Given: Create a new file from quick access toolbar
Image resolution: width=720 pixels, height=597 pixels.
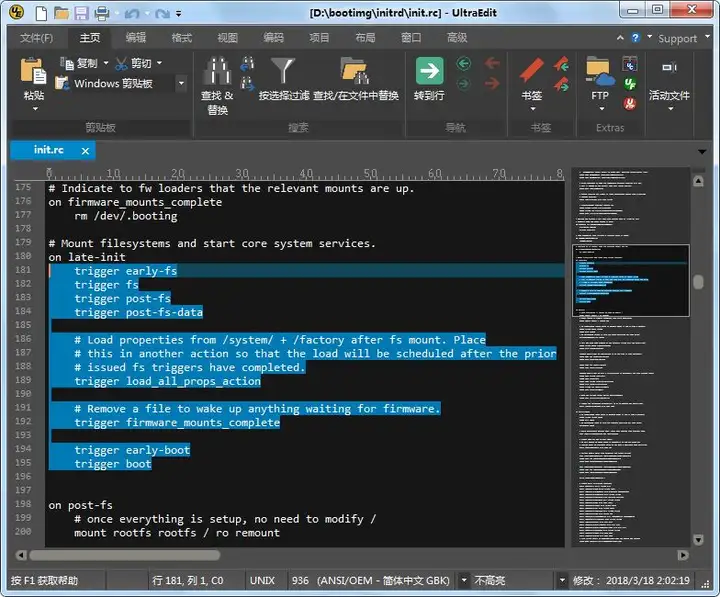Looking at the screenshot, I should point(41,13).
